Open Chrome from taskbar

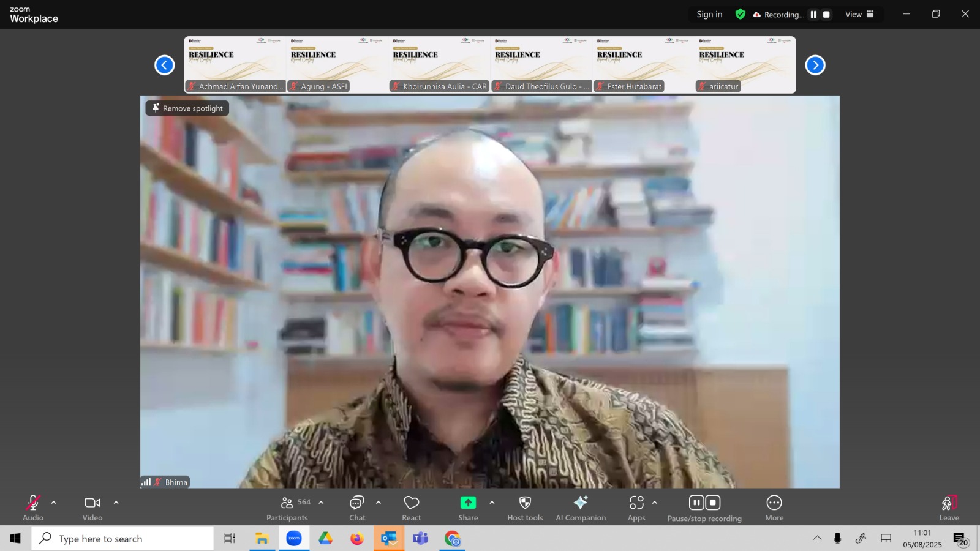453,539
